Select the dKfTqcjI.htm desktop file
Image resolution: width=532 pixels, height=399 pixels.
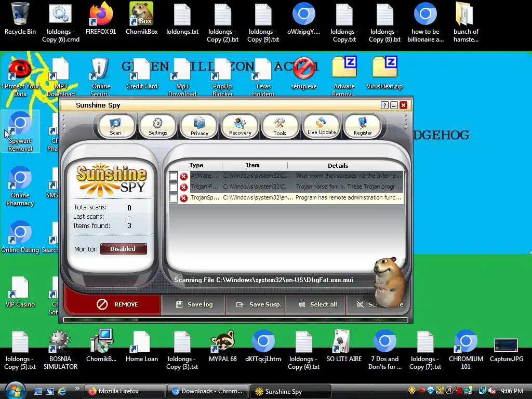(263, 346)
